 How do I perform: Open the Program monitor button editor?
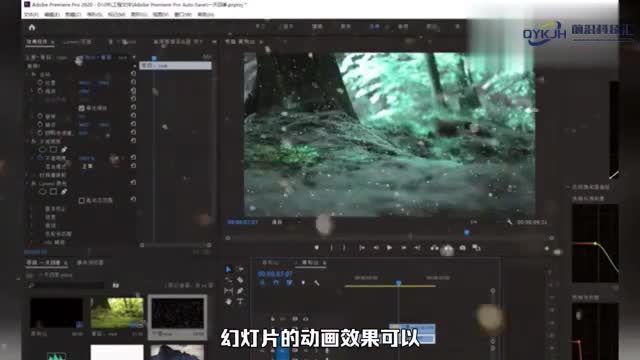pos(547,248)
